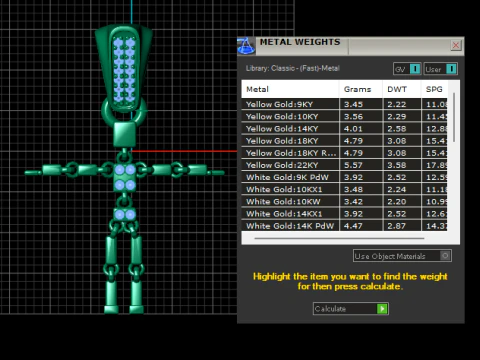
Task: Select the Yellow Gold:22KY row
Action: (344, 165)
